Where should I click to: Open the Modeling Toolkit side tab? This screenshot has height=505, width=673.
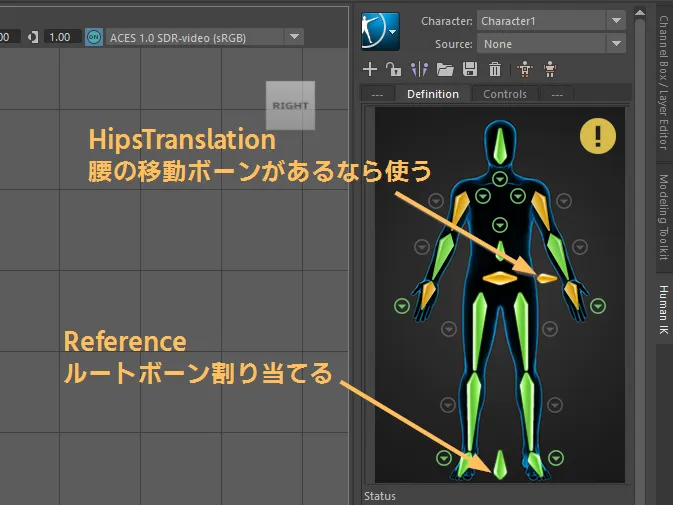664,217
